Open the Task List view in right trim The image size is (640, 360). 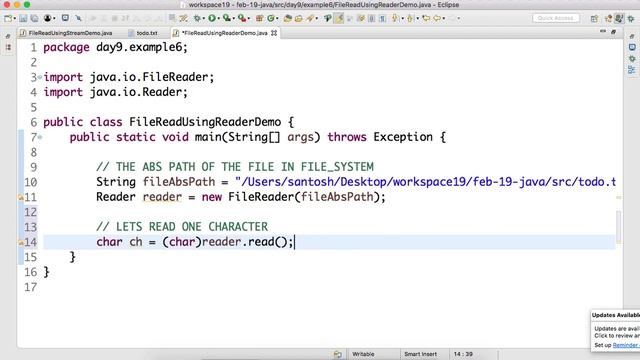(x=632, y=48)
